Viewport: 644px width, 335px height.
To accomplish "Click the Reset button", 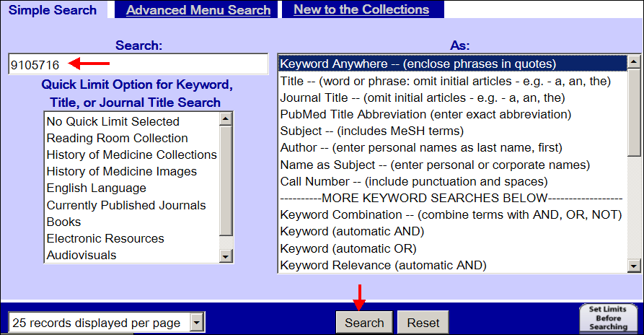I will tap(423, 323).
